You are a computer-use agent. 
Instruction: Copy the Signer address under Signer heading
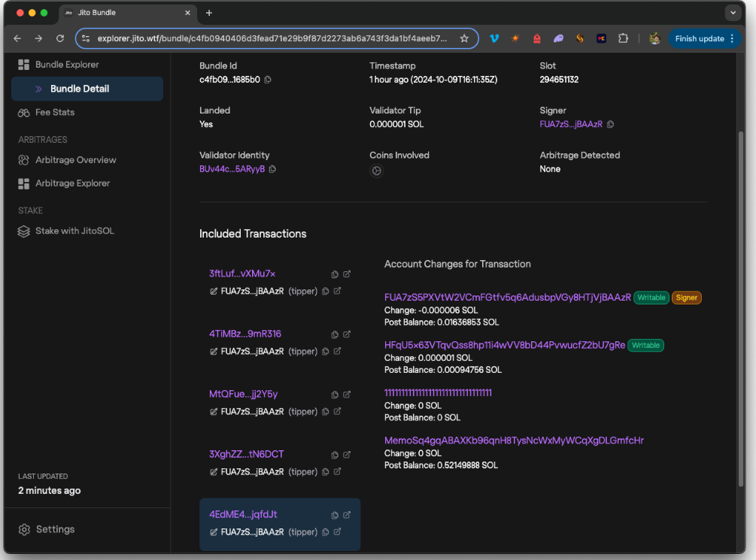pos(610,124)
